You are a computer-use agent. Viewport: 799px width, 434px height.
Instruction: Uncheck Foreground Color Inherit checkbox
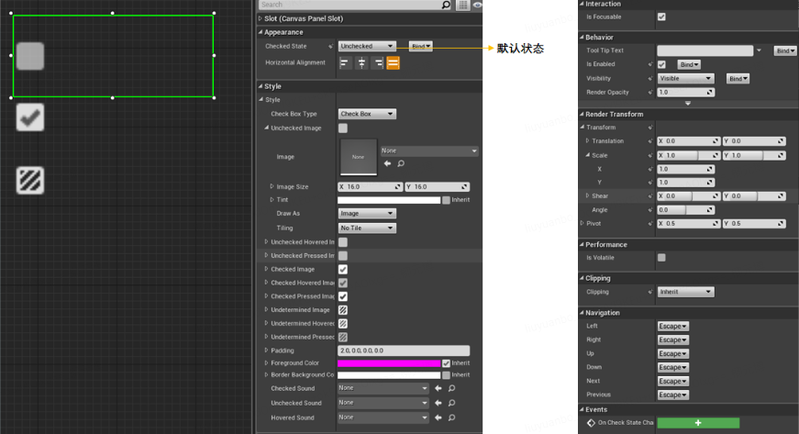click(x=446, y=363)
